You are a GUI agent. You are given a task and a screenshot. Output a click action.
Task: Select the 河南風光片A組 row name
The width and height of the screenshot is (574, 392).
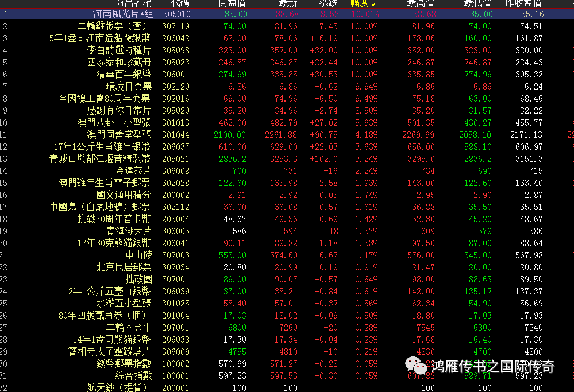[x=123, y=14]
